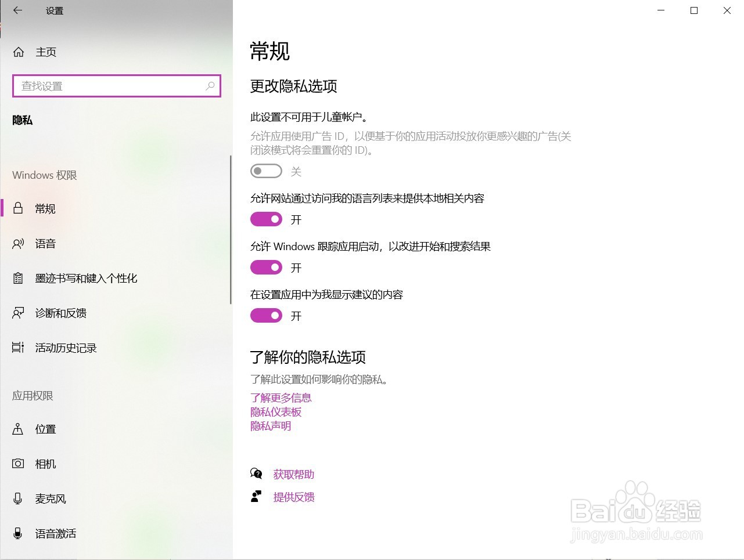Open the 隐私仪表板 link
Screen dimensions: 744x560
pos(276,412)
